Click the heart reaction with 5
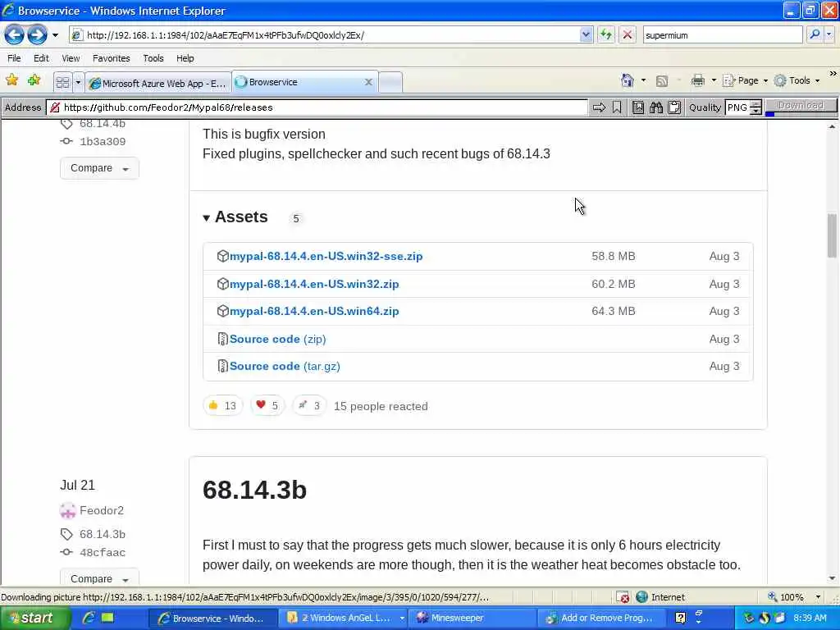Screen dimensions: 840x630 tap(267, 405)
